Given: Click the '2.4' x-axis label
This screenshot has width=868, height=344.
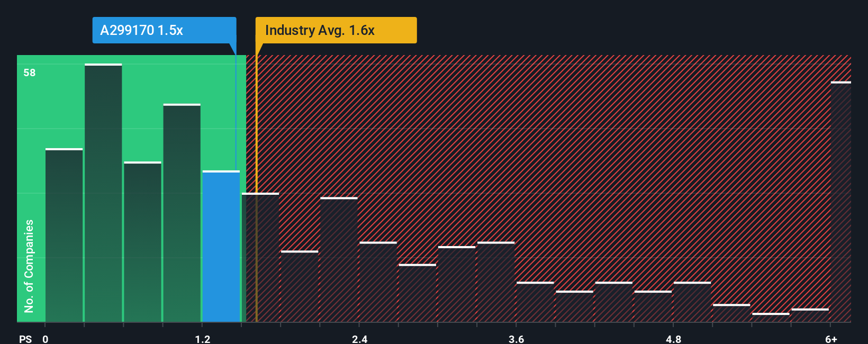Looking at the screenshot, I should 360,339.
